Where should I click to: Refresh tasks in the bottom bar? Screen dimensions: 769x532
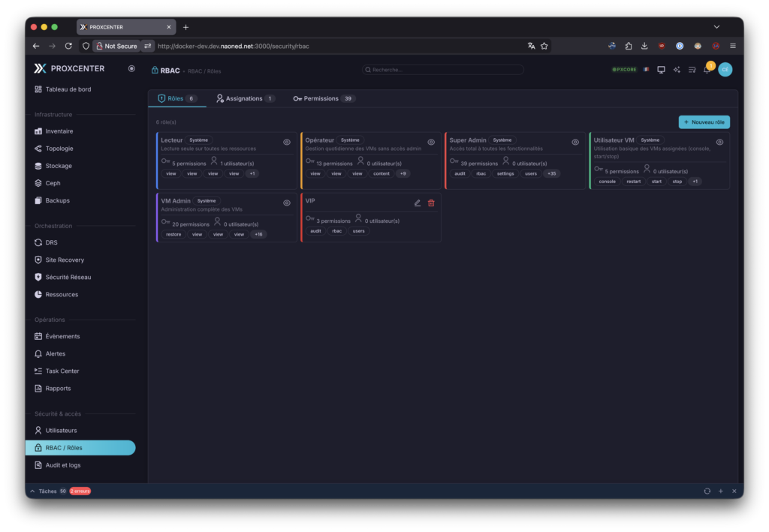(707, 491)
